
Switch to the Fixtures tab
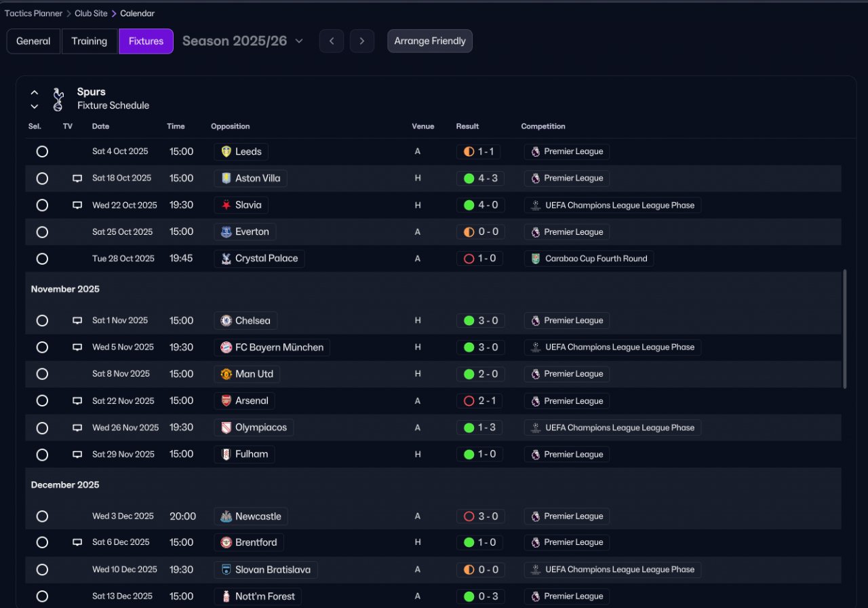point(146,41)
